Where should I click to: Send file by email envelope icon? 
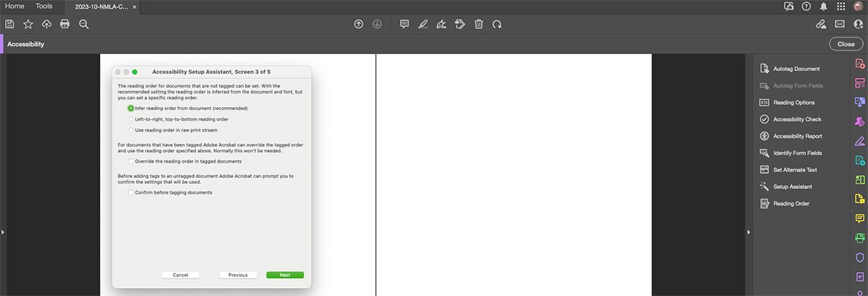pos(840,24)
